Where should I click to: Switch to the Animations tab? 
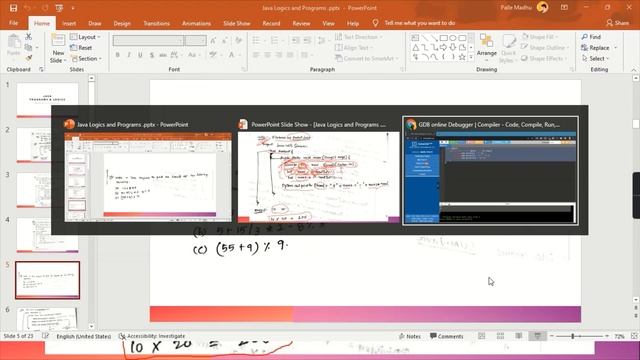point(196,23)
